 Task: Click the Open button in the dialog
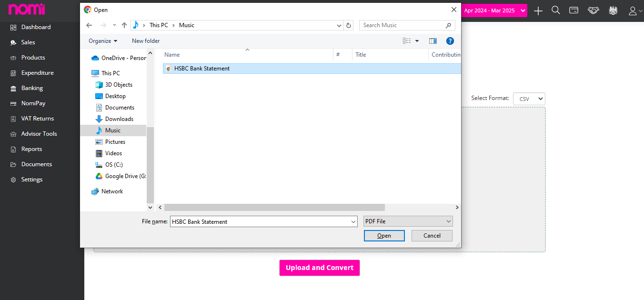coord(384,236)
